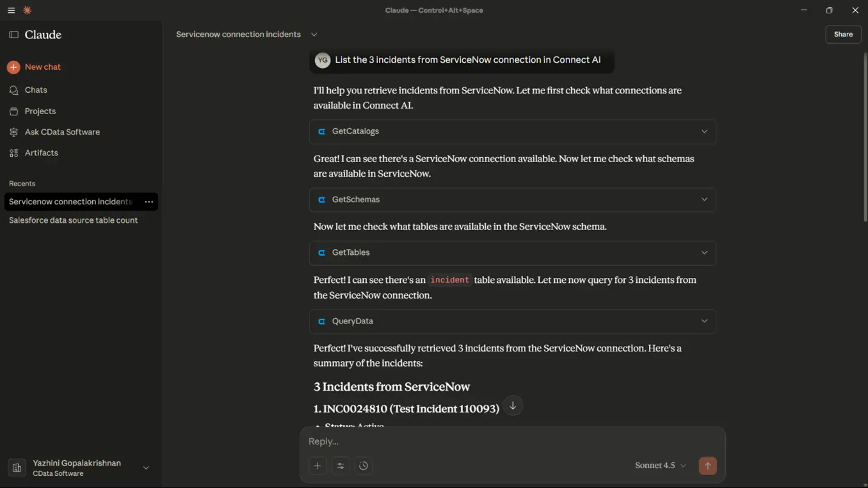Image resolution: width=868 pixels, height=488 pixels.
Task: Open the hamburger menu in the title bar
Action: point(11,10)
